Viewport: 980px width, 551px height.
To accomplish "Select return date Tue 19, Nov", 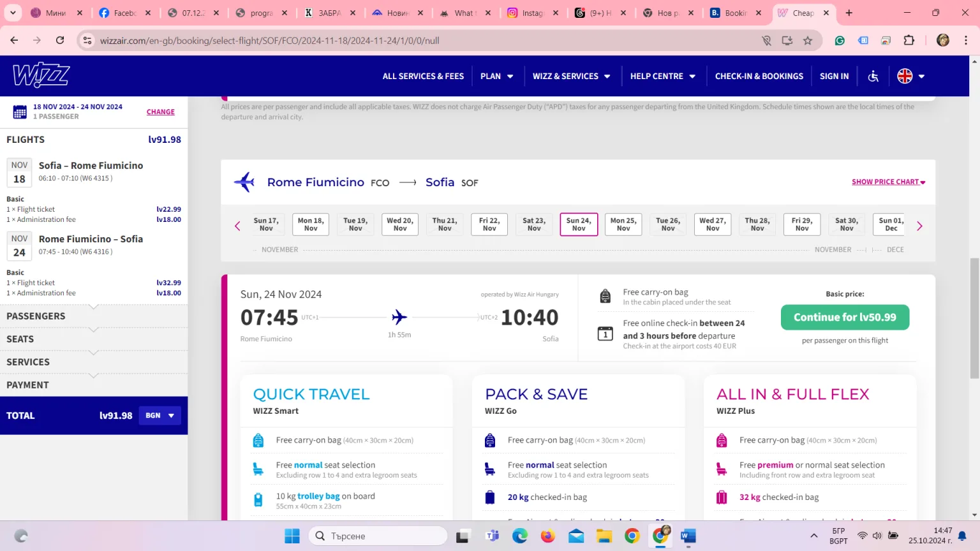I will pyautogui.click(x=355, y=224).
